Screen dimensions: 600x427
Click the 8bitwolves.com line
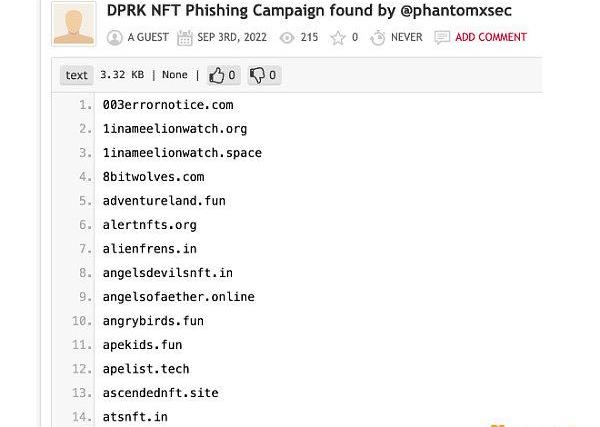[x=153, y=177]
